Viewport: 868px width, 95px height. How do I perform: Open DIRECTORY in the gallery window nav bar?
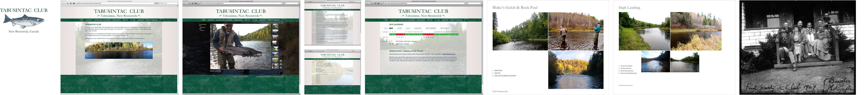[262, 20]
